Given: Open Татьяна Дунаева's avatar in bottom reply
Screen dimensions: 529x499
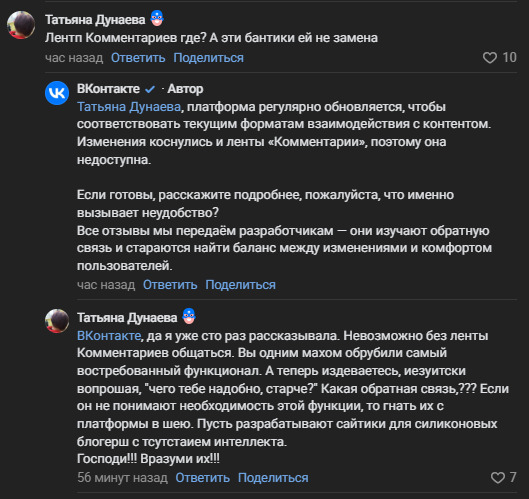Looking at the screenshot, I should [x=57, y=321].
